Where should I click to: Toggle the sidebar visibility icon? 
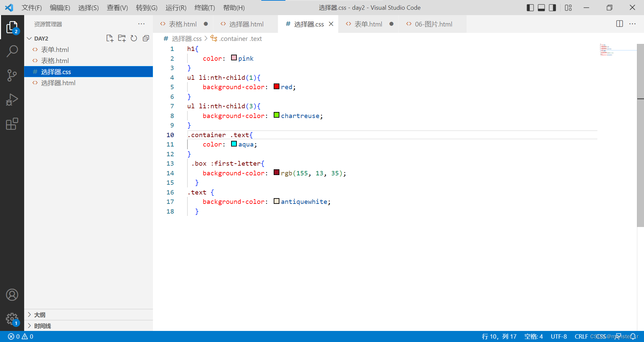530,7
